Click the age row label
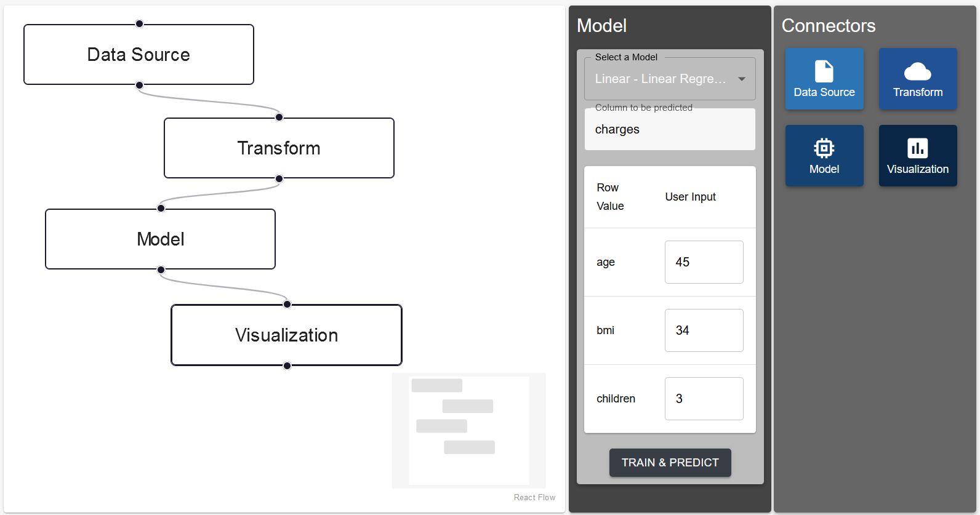This screenshot has height=515, width=980. pos(606,262)
